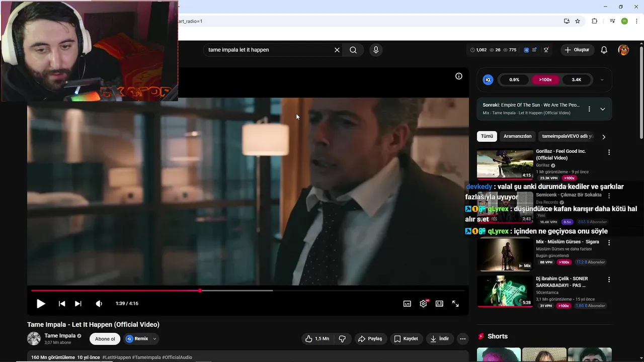Screen dimensions: 644x362
Task: Enter full screen mode
Action: coord(455,304)
